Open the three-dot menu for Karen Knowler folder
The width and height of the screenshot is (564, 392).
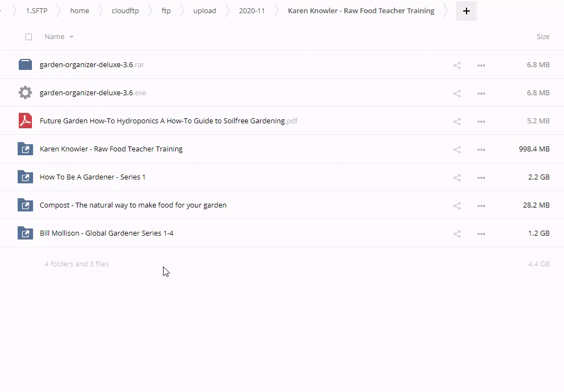pyautogui.click(x=481, y=149)
